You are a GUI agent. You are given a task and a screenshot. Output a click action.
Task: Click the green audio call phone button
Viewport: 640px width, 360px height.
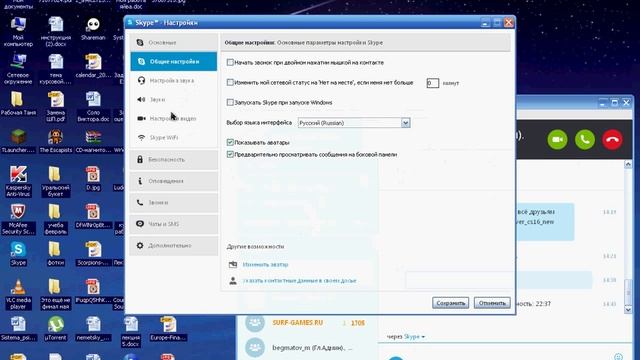[x=584, y=140]
